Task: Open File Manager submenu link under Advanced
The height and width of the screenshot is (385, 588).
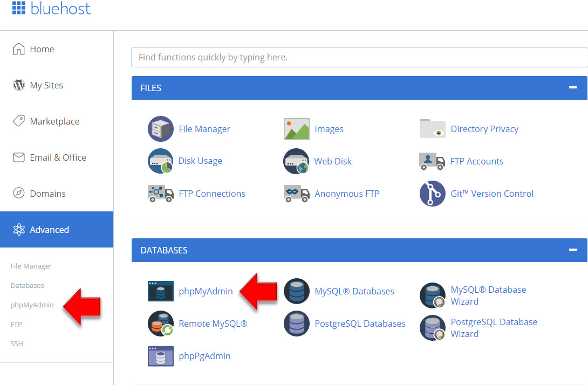Action: [x=31, y=266]
